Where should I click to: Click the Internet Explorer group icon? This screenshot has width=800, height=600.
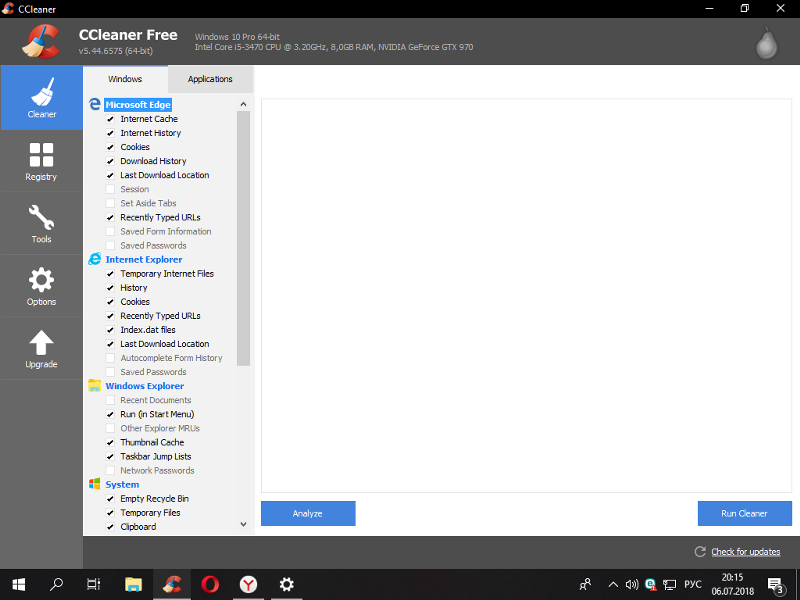click(x=94, y=259)
